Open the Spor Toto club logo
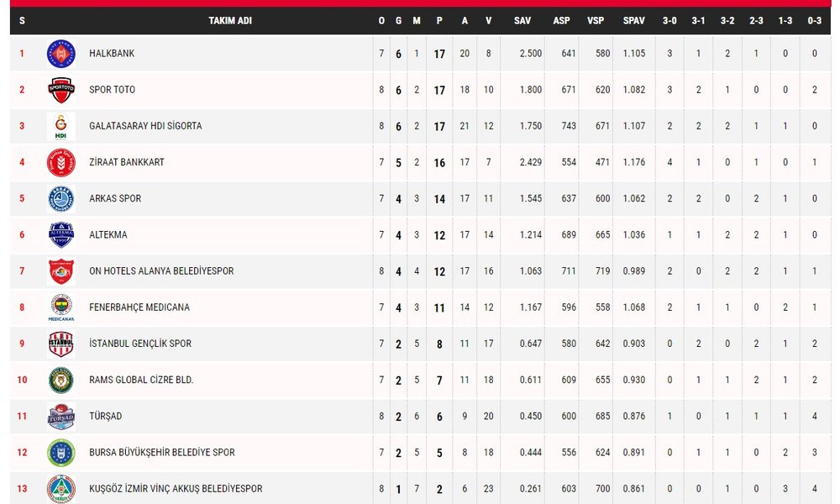Screen dimensions: 840x504 click(61, 90)
